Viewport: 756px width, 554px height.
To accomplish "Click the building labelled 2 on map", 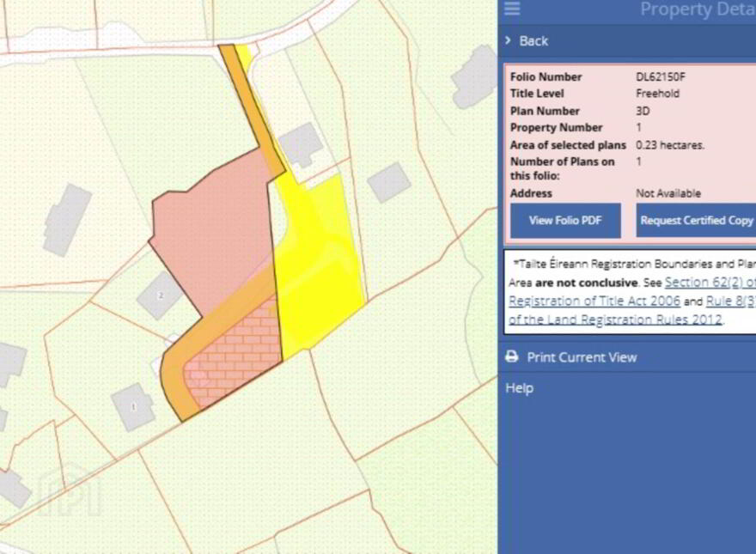I will point(161,295).
